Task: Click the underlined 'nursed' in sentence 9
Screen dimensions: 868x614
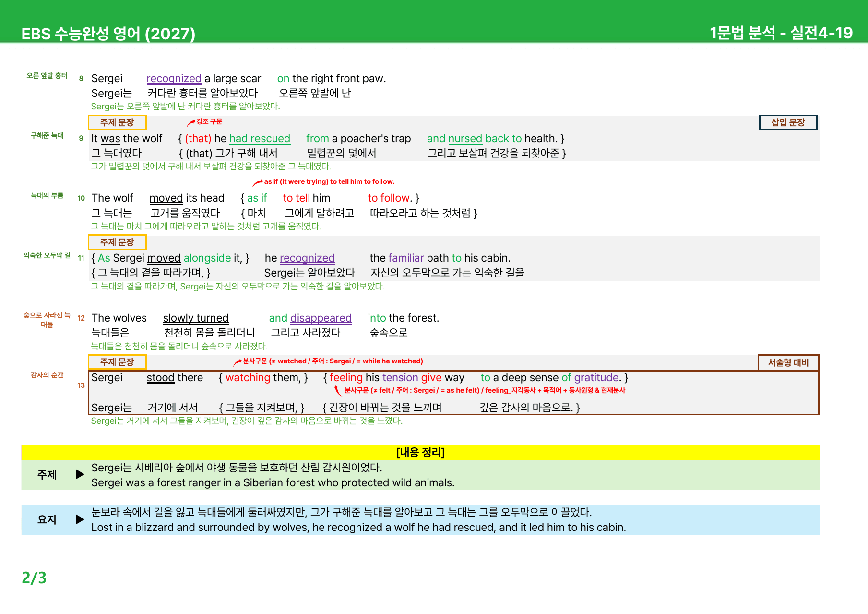Action: point(465,138)
